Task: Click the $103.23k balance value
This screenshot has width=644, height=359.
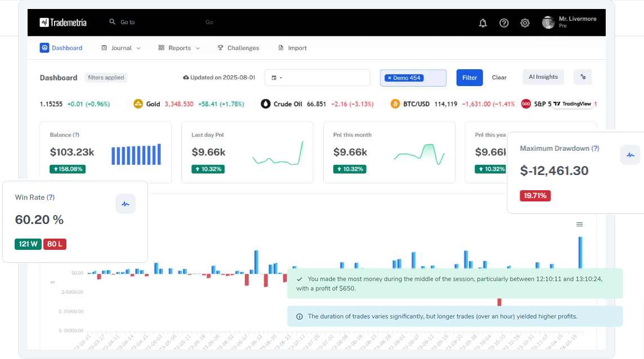Action: (x=72, y=152)
